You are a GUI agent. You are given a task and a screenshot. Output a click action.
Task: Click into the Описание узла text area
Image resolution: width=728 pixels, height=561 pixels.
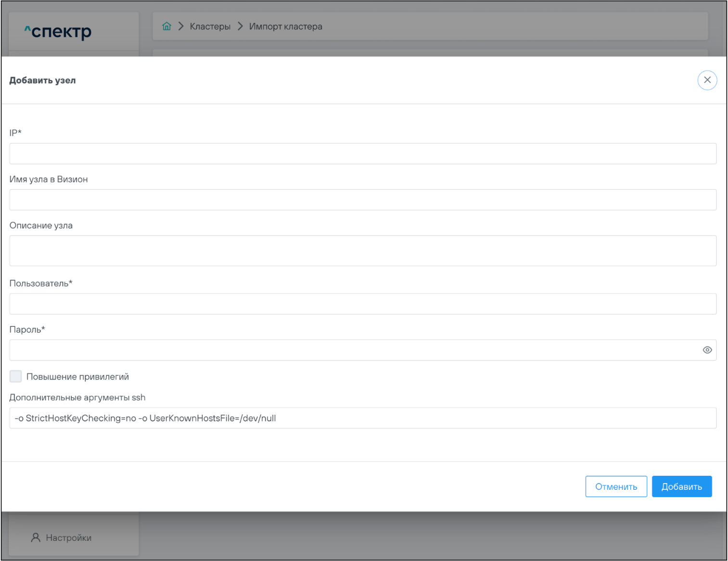point(363,251)
